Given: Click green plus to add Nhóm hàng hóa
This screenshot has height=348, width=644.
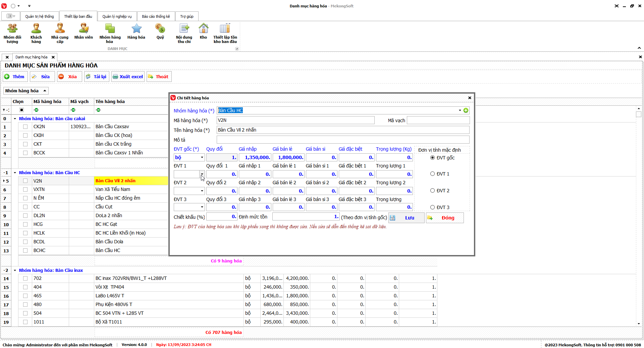Looking at the screenshot, I should (x=466, y=110).
